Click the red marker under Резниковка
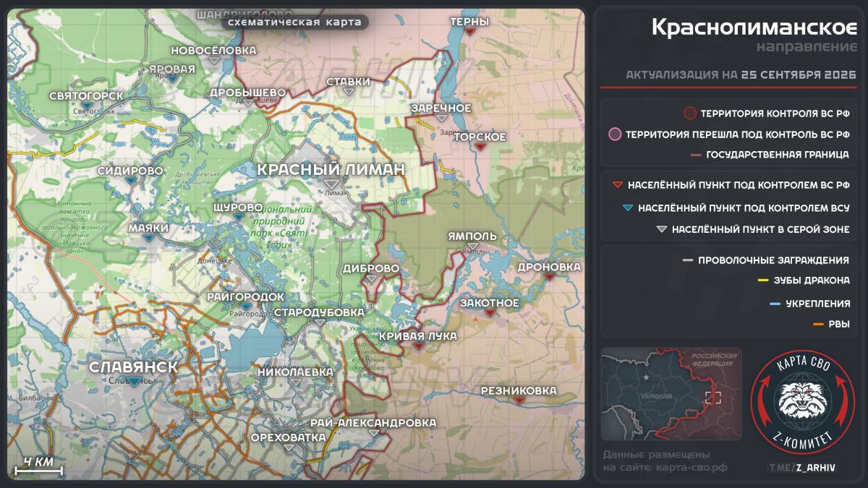Screen dimensions: 868x488 click(519, 401)
